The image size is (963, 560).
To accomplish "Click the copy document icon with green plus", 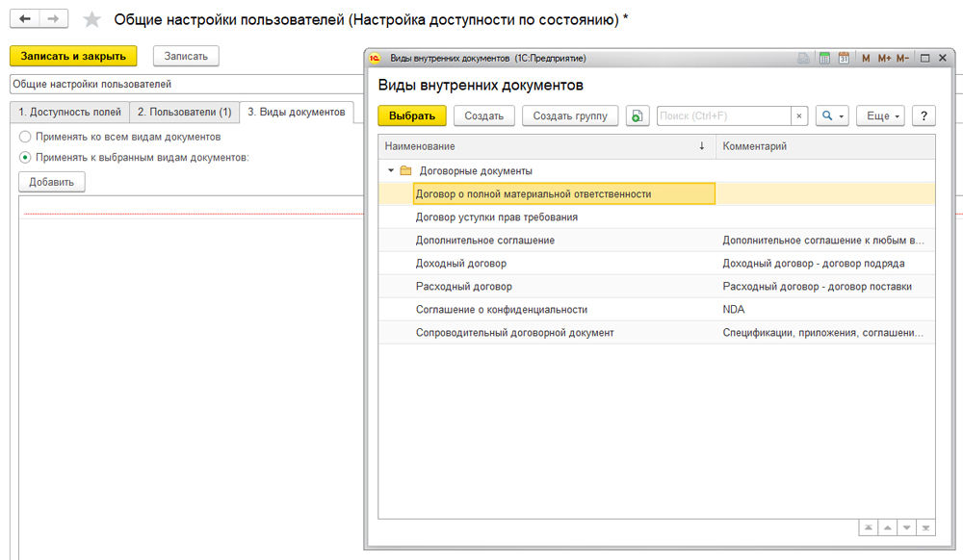I will [638, 116].
